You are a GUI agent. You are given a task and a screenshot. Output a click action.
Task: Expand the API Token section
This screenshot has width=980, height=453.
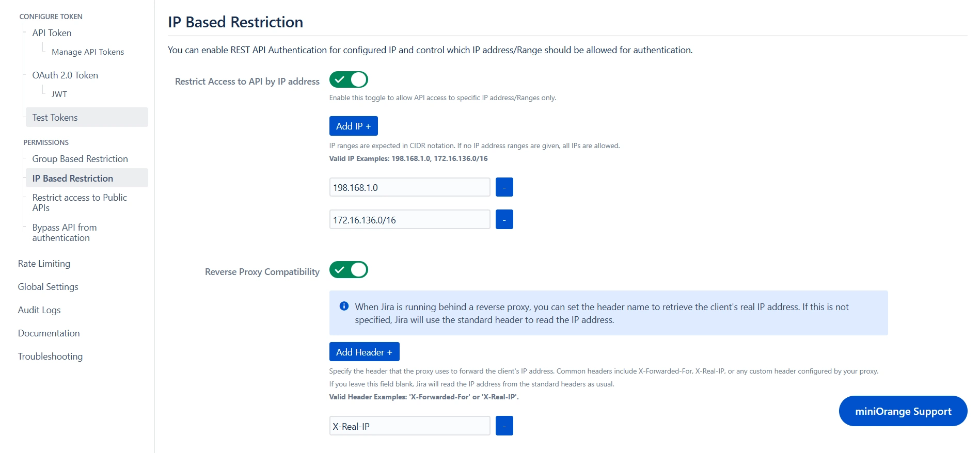tap(51, 33)
